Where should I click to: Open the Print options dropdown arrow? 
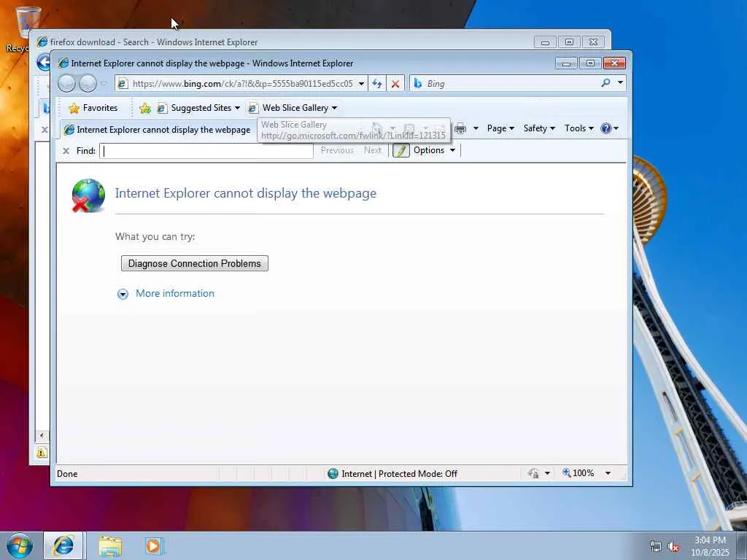click(476, 128)
